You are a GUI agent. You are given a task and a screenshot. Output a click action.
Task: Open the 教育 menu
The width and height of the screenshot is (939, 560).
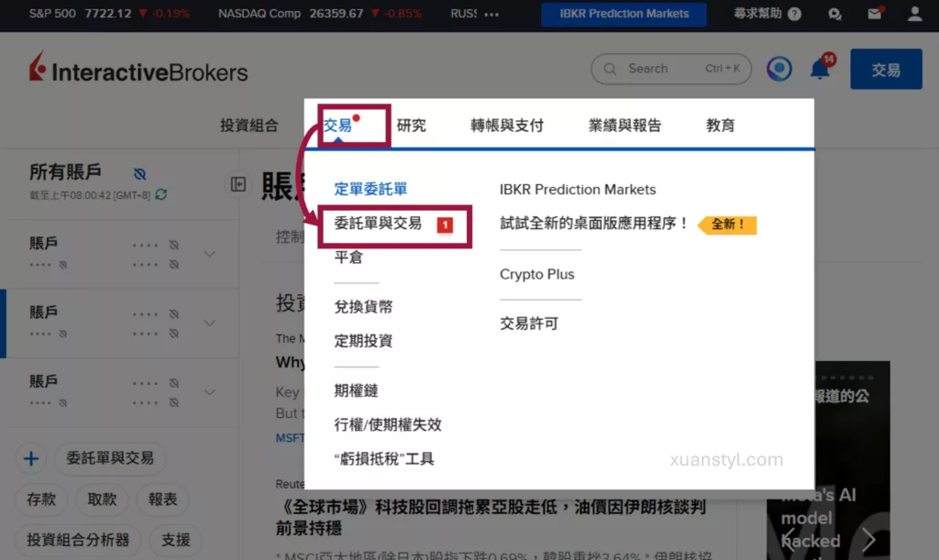pyautogui.click(x=721, y=125)
